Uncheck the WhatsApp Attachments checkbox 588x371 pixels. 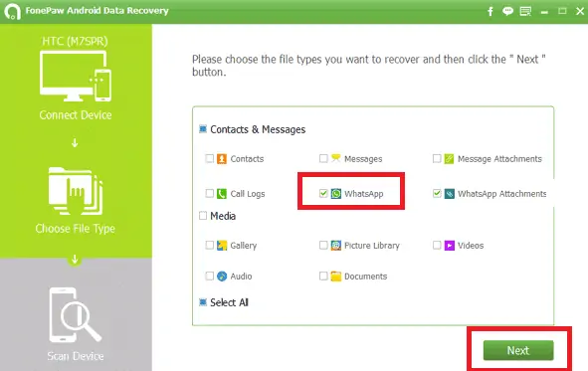(x=437, y=193)
